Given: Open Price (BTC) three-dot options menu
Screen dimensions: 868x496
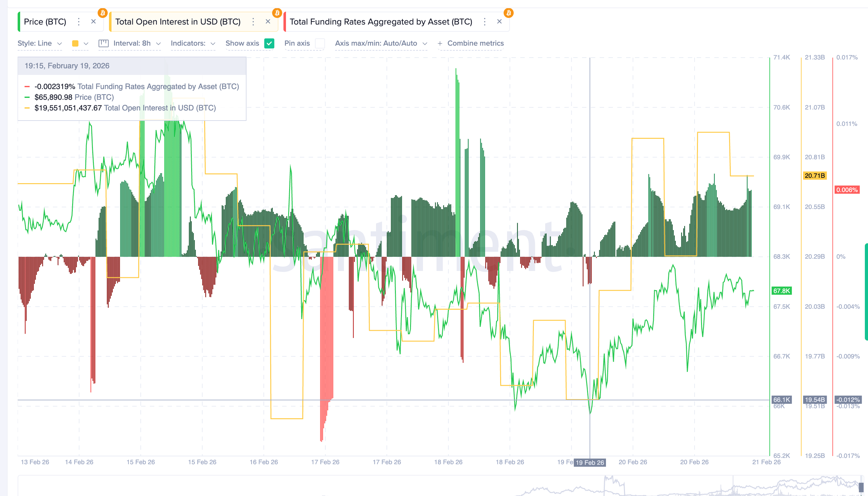Looking at the screenshot, I should [x=79, y=22].
